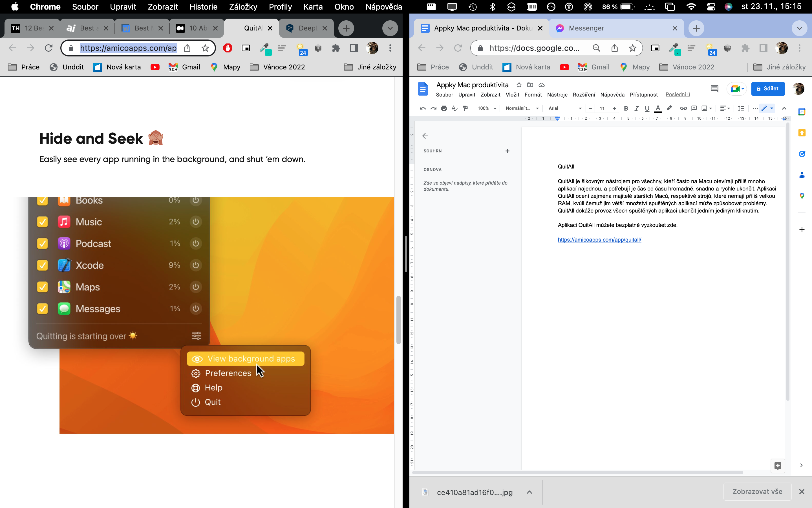
Task: Click the power button for Music
Action: click(196, 222)
